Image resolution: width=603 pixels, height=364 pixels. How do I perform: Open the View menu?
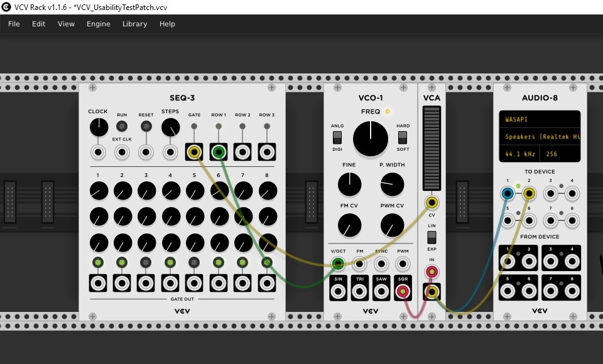coord(66,24)
